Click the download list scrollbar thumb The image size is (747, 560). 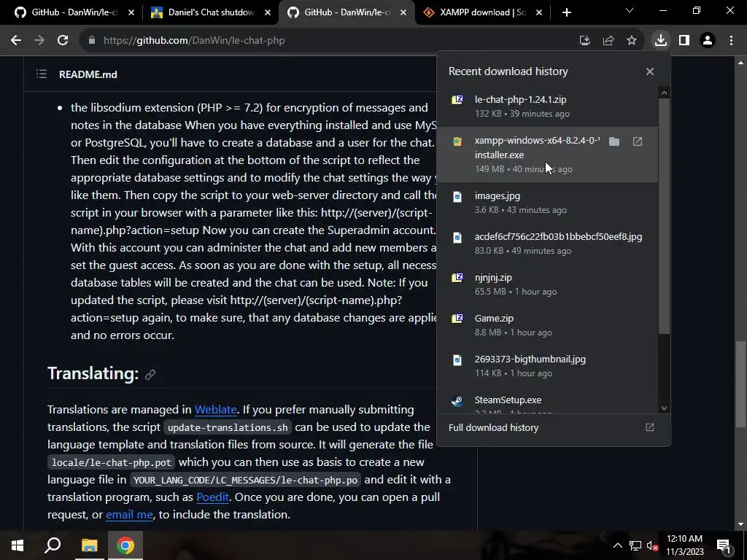(665, 216)
